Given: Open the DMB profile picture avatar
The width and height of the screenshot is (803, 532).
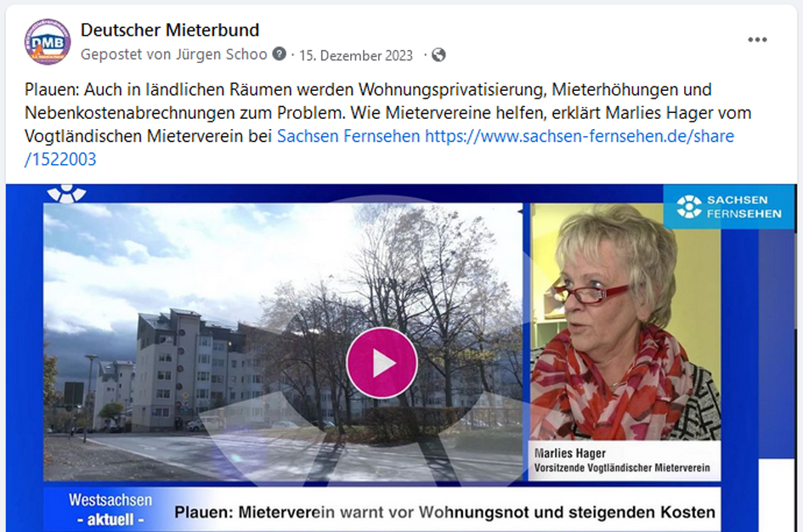Looking at the screenshot, I should (48, 42).
